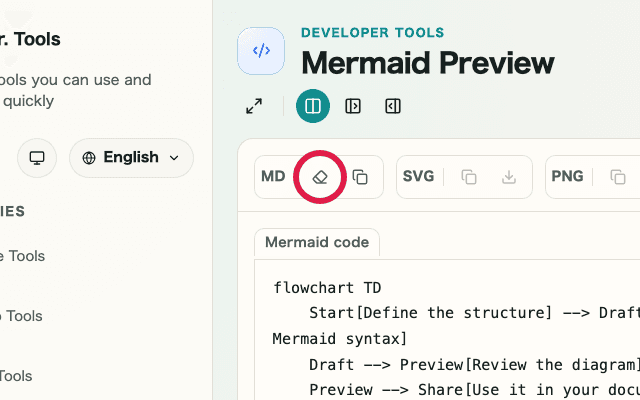Click the 'flowchart TD' code line

pos(327,288)
